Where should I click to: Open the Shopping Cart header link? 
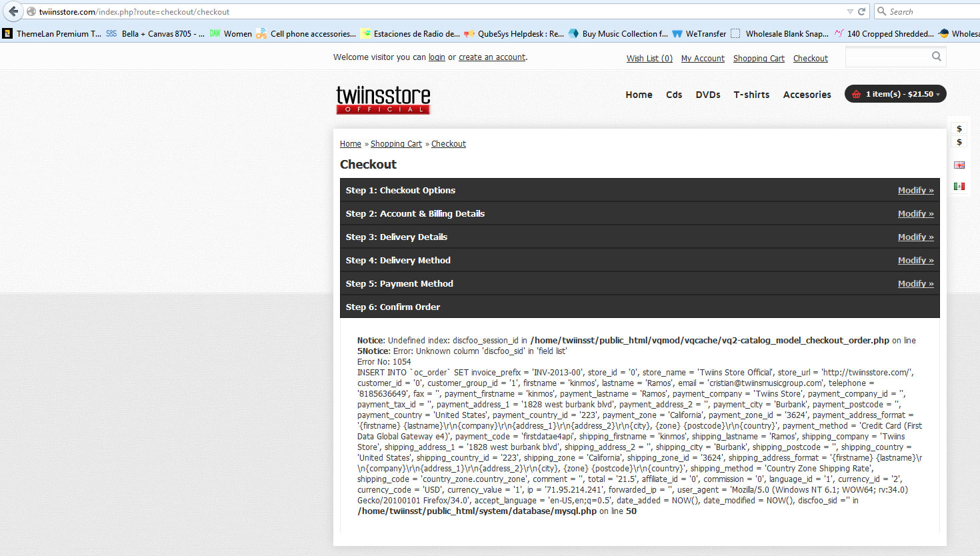click(x=759, y=59)
